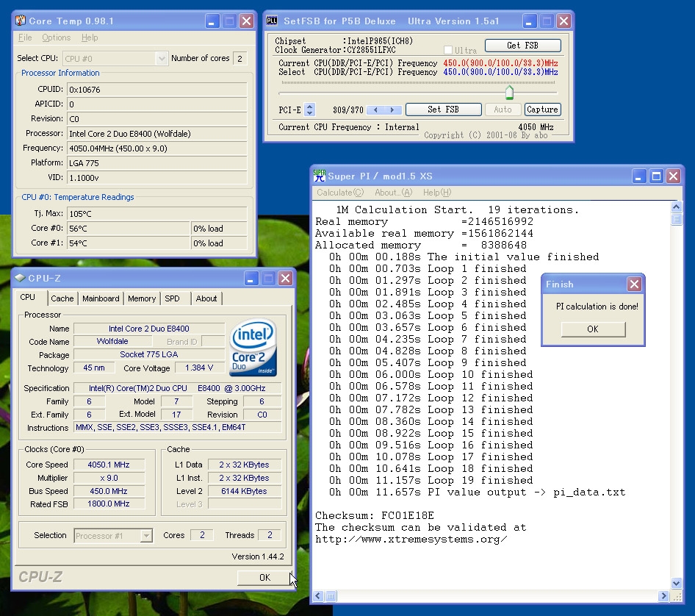Click the CPU-Z title bar icon
The image size is (695, 616).
pyautogui.click(x=20, y=278)
